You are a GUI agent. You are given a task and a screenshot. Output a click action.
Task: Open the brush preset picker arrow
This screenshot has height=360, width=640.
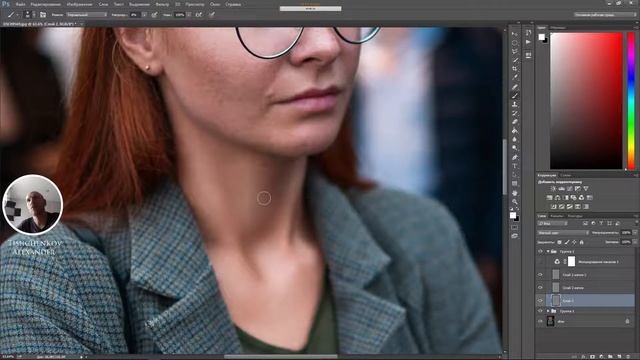point(34,14)
